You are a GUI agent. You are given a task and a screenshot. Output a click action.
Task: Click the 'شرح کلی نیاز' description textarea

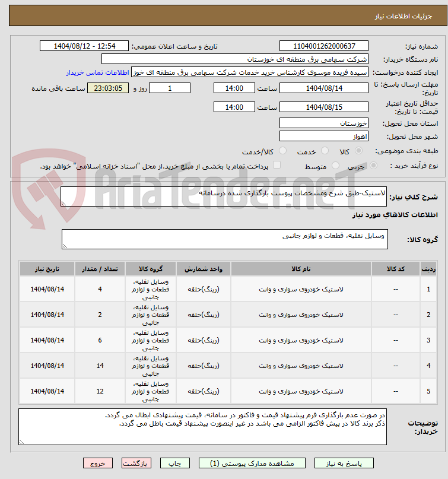(224, 196)
